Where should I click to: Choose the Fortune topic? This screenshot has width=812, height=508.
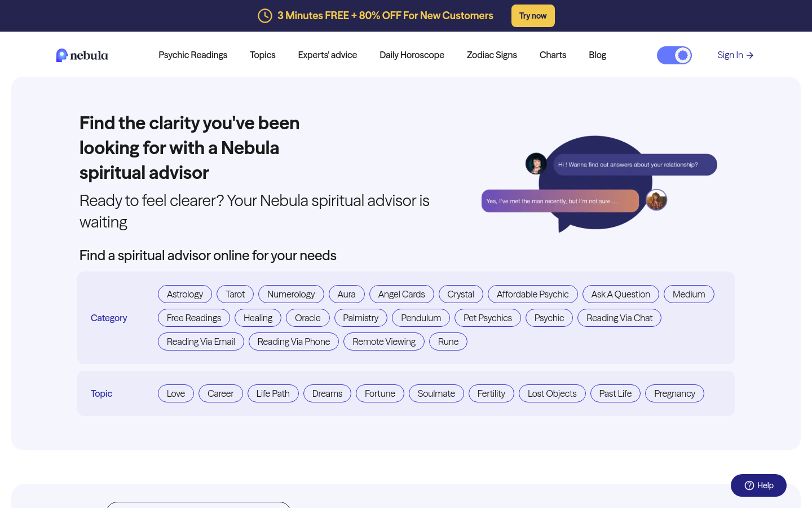[380, 393]
